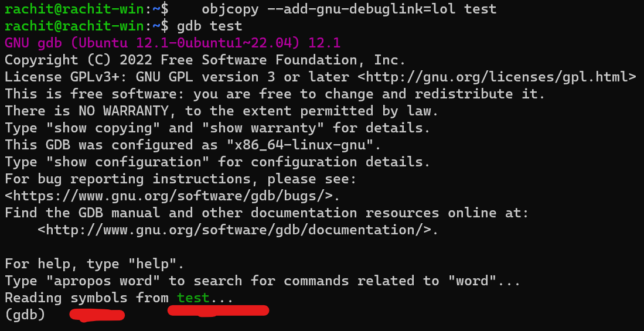Click the green 'test' filename in Reading symbols
The height and width of the screenshot is (331, 644).
[x=193, y=298]
